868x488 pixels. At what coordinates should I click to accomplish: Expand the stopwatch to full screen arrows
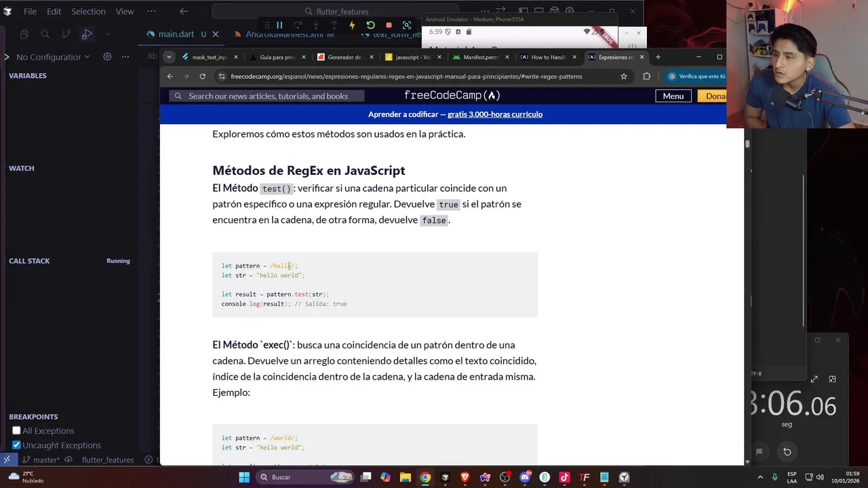pos(814,379)
